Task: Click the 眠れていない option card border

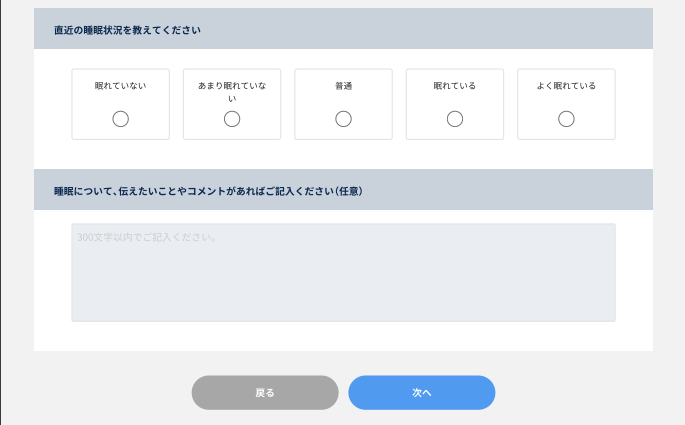Action: 121,69
